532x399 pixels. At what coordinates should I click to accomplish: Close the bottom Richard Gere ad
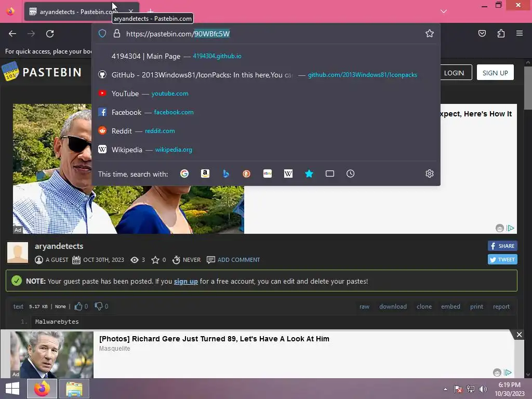519,335
